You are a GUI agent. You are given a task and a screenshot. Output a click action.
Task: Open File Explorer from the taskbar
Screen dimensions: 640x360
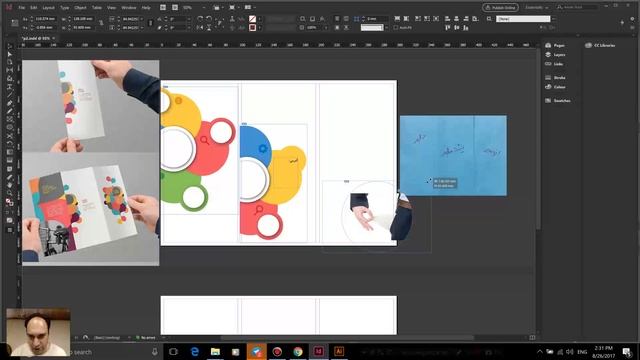click(215, 351)
